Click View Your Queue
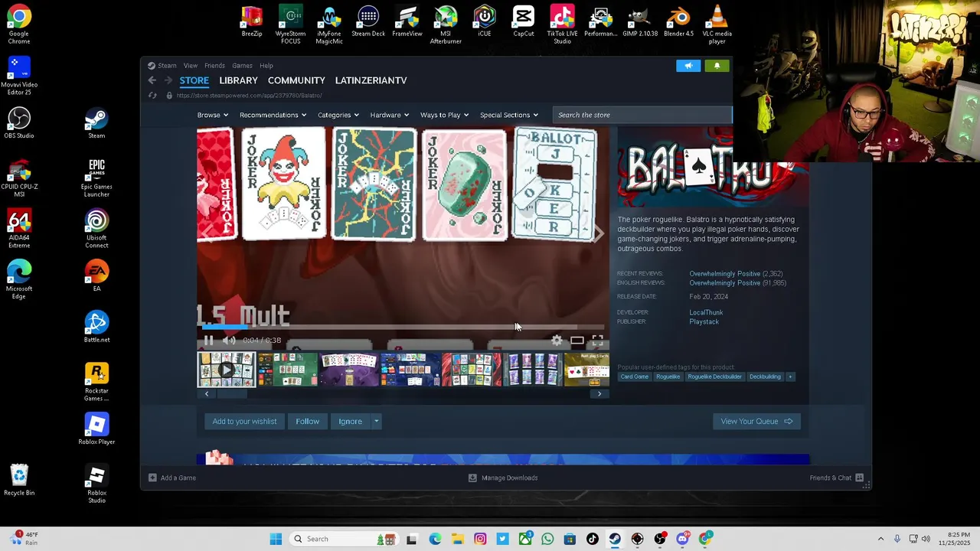 point(756,421)
